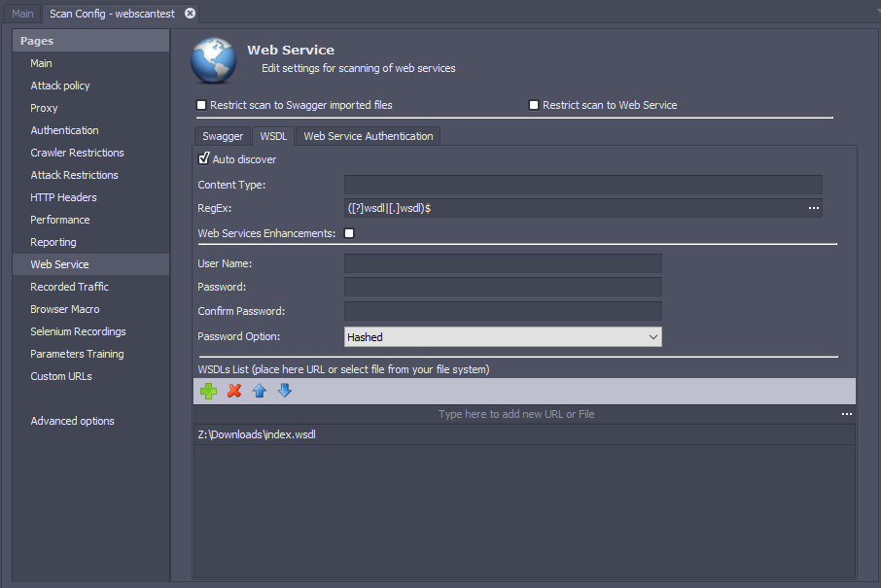
Task: Click the Content Type input field
Action: point(583,185)
